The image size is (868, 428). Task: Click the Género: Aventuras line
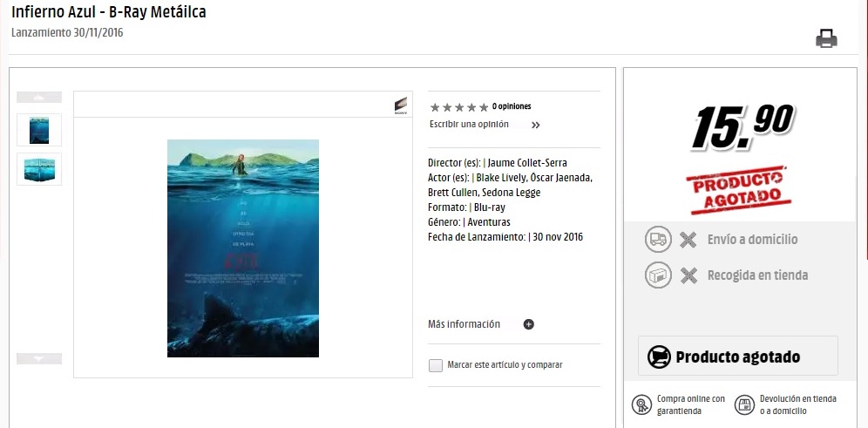tap(469, 222)
